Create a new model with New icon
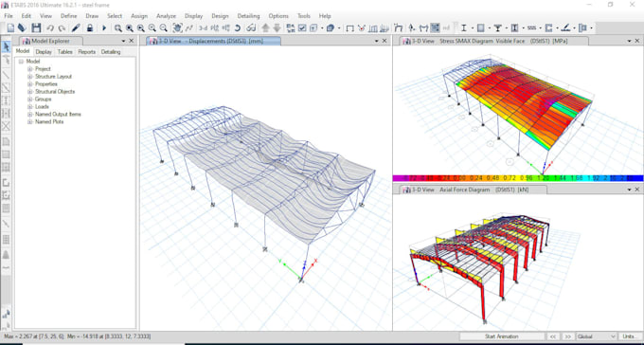644x345 pixels. point(10,28)
